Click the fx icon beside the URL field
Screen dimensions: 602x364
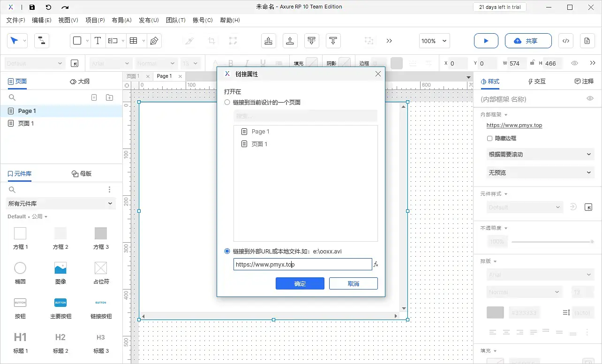(376, 264)
